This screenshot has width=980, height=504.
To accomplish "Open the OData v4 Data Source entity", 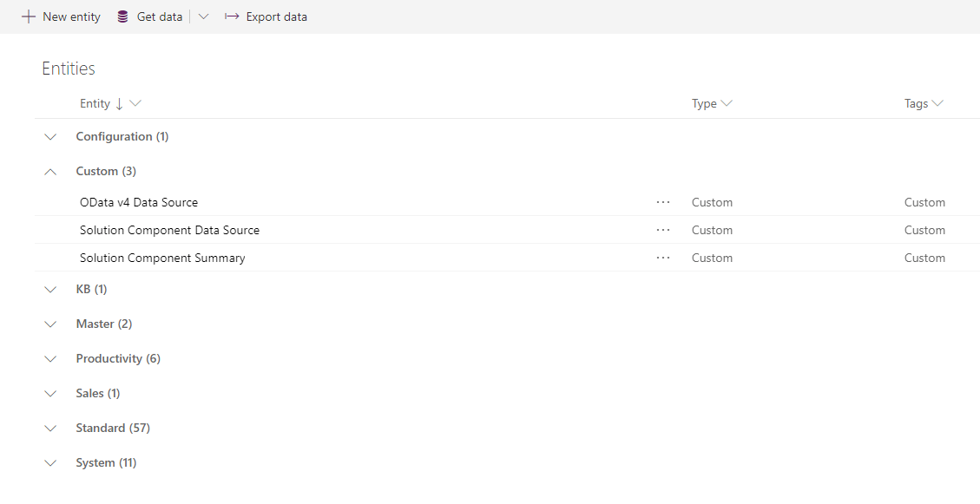I will pyautogui.click(x=139, y=202).
